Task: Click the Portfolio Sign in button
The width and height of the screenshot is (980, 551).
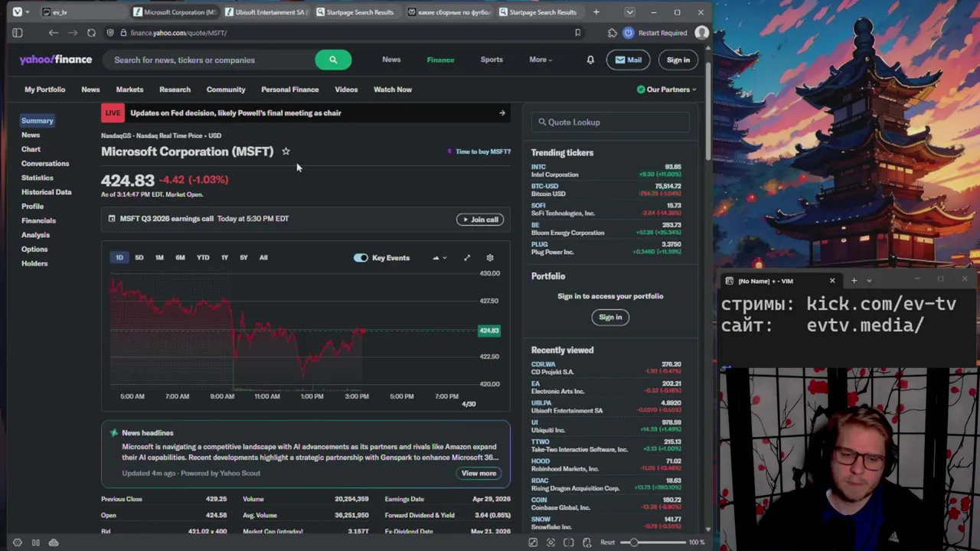Action: pos(610,318)
